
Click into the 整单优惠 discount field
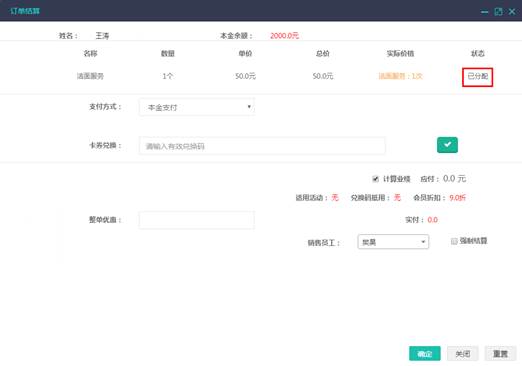tap(197, 220)
